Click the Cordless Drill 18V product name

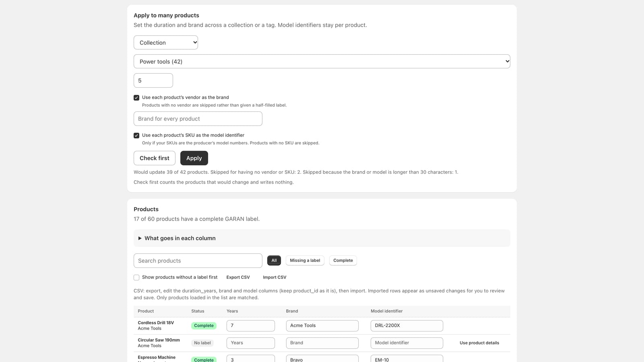[156, 323]
